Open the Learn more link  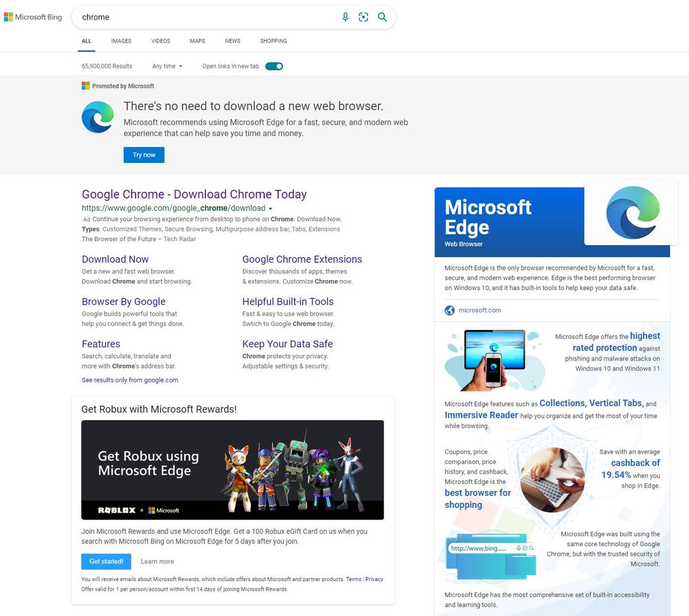(157, 561)
